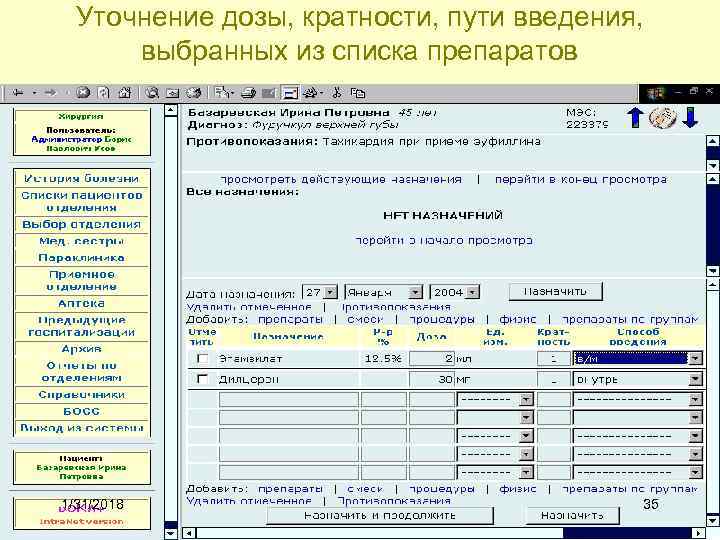Open the History globe icon
This screenshot has height=540, width=720.
(x=193, y=93)
